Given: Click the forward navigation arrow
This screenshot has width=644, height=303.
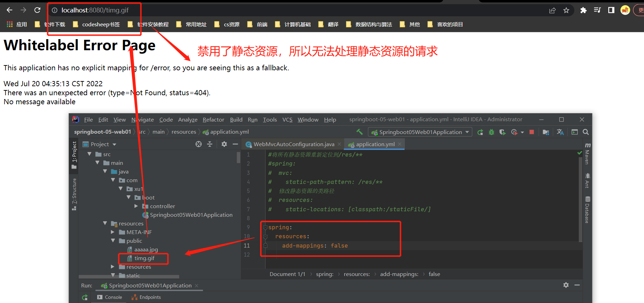Looking at the screenshot, I should click(x=23, y=10).
